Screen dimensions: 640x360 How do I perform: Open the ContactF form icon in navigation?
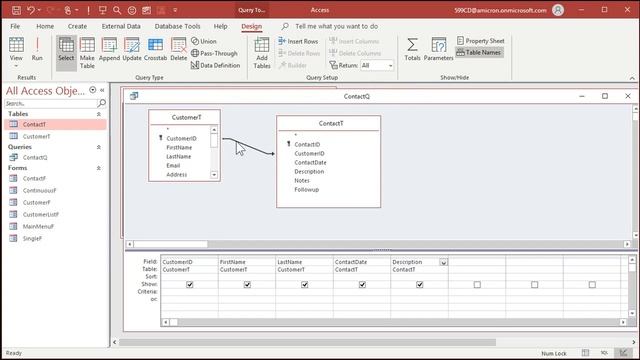click(x=13, y=178)
